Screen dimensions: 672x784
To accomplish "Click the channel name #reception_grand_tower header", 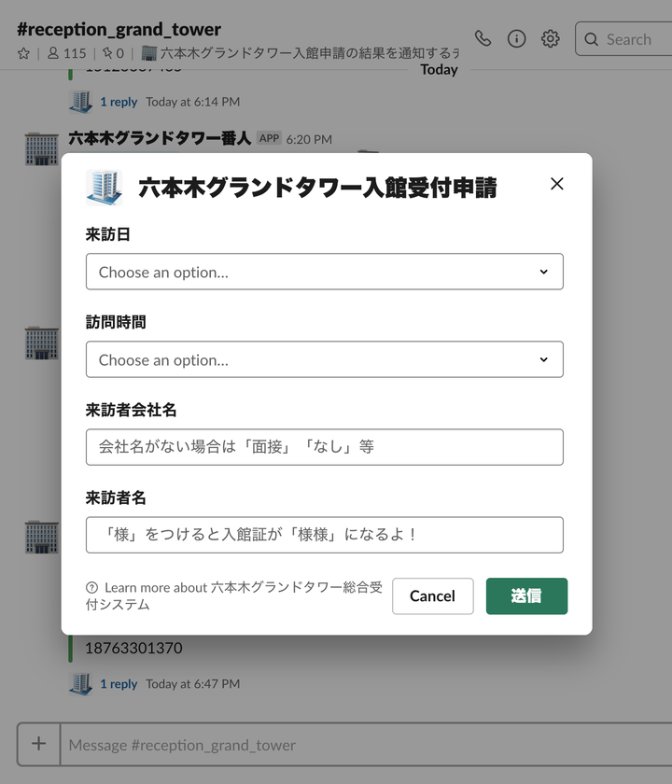I will click(119, 29).
